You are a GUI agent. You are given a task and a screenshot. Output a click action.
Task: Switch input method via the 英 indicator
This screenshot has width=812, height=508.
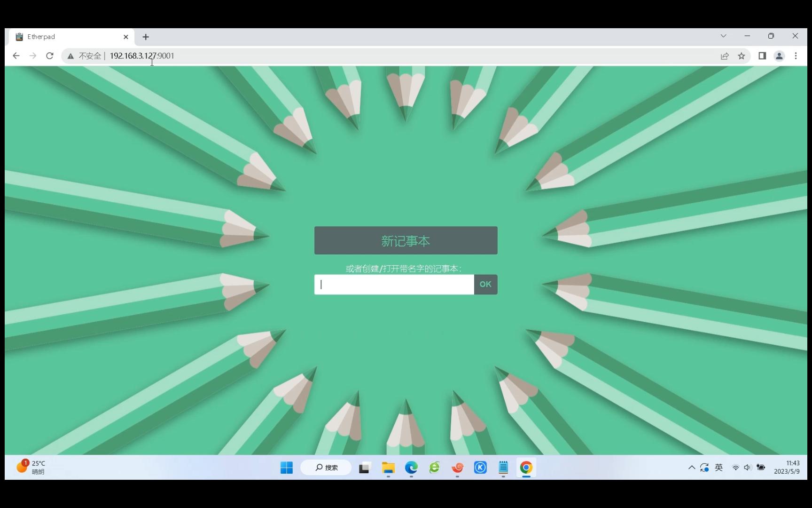tap(719, 468)
